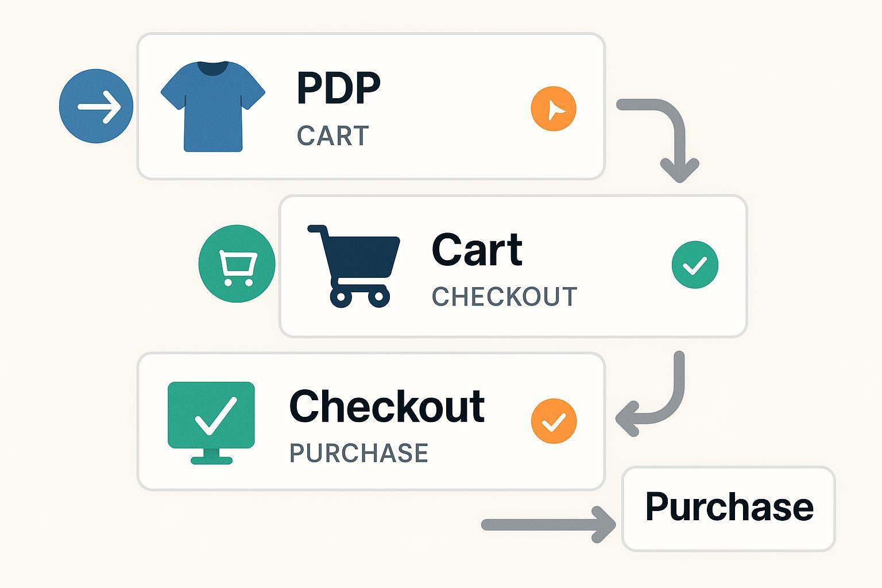The height and width of the screenshot is (588, 882).
Task: Click the Checkout heading text
Action: pos(387,407)
